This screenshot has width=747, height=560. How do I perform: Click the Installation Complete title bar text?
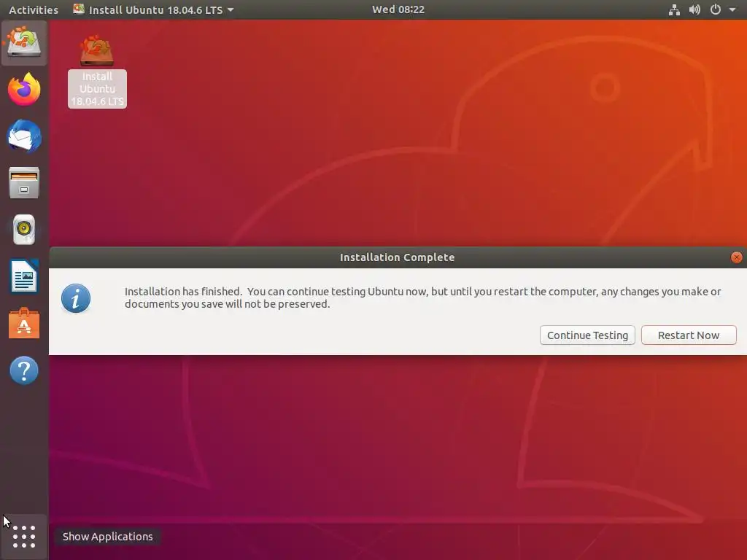coord(398,257)
